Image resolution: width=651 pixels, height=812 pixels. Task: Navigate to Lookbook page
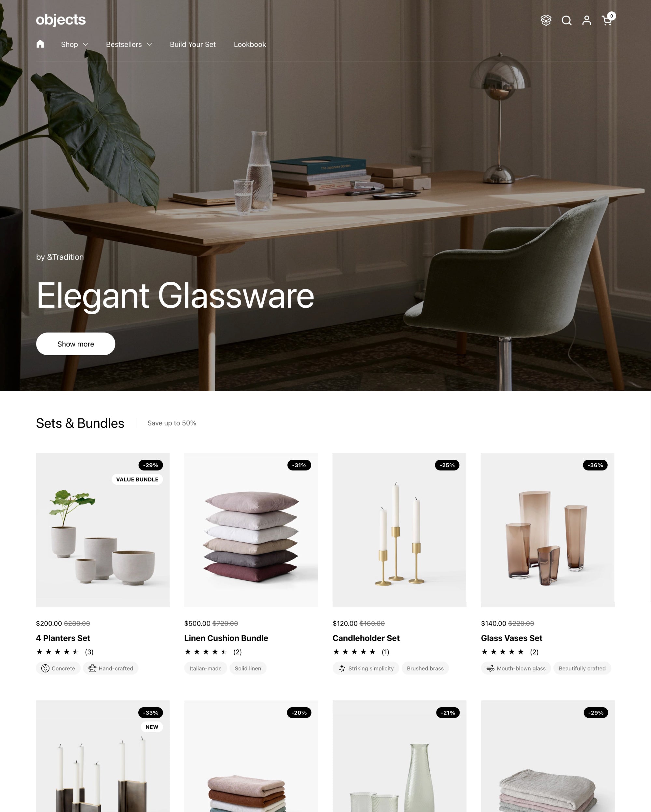click(249, 44)
